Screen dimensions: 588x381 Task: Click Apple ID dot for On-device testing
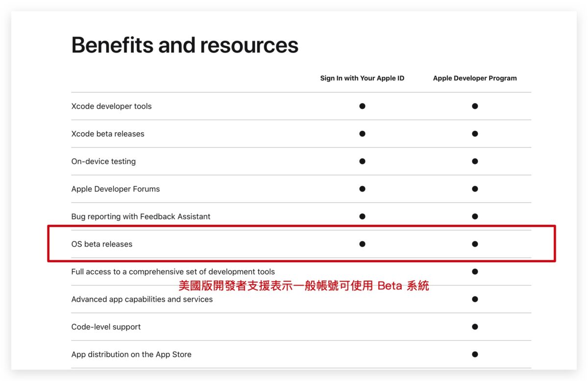[x=362, y=161]
